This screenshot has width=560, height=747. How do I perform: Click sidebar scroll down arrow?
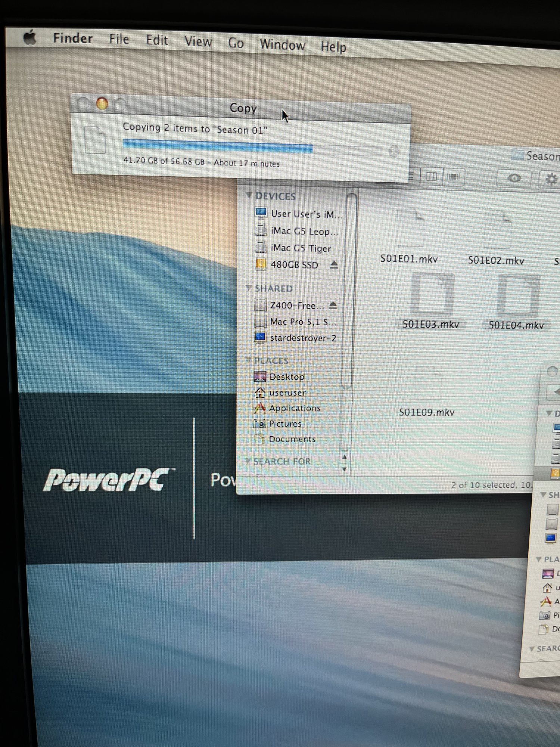click(x=344, y=469)
